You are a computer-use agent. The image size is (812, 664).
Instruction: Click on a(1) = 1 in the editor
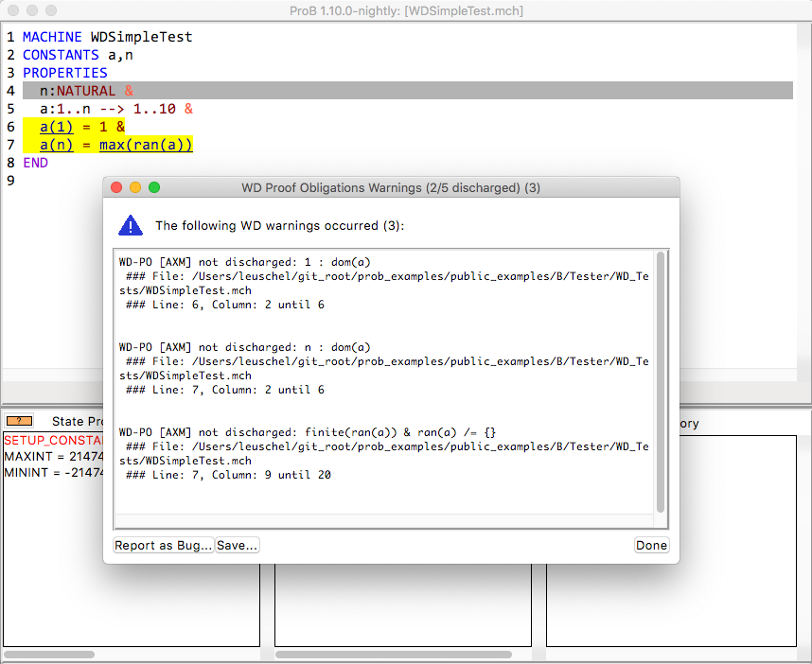81,127
